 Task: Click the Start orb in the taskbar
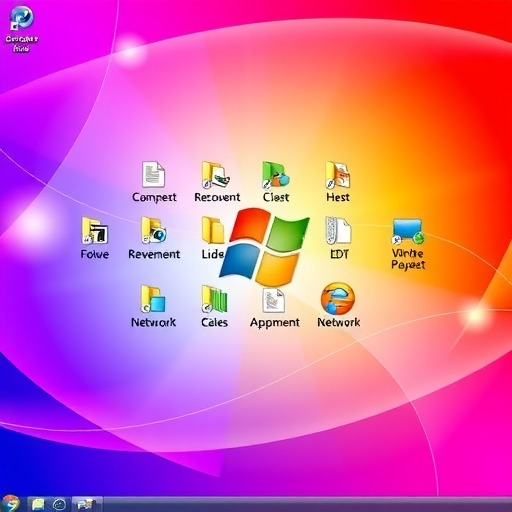coord(10,504)
